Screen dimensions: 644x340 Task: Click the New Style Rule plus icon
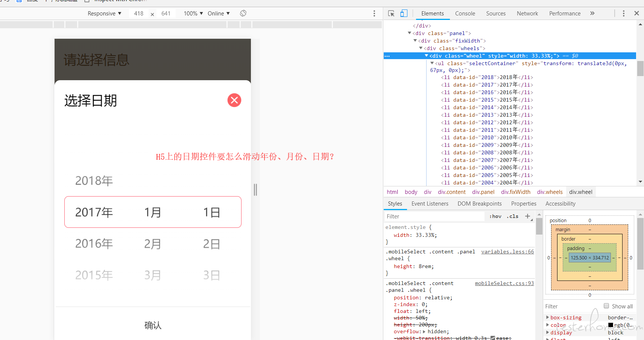[x=528, y=216]
